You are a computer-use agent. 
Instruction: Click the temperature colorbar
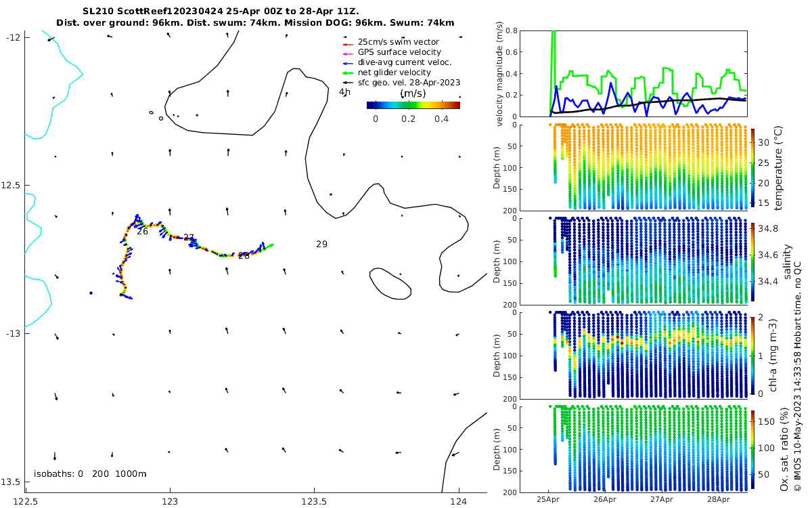pyautogui.click(x=753, y=167)
